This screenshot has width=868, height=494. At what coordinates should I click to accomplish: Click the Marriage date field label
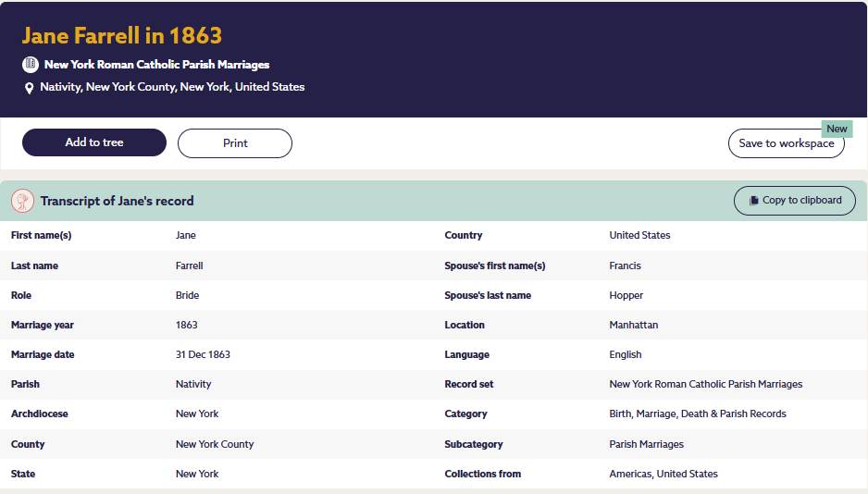pos(43,354)
